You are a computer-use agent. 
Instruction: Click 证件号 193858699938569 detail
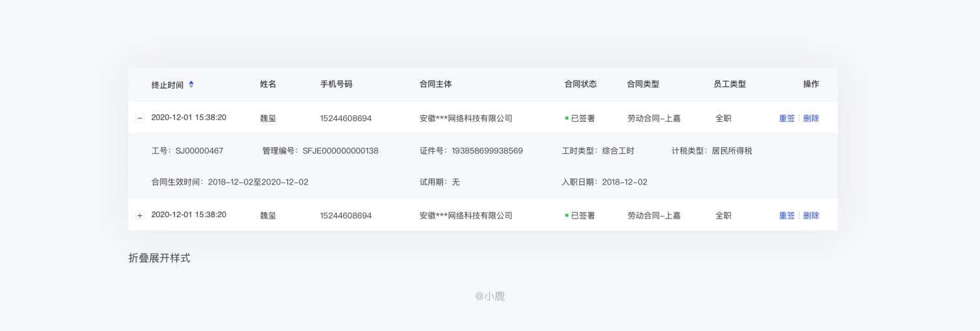(471, 150)
